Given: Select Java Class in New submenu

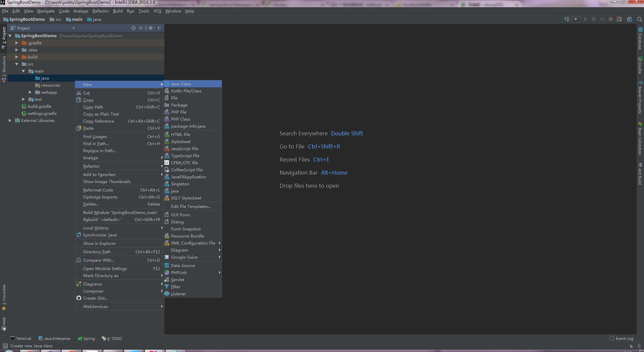Looking at the screenshot, I should coord(193,84).
